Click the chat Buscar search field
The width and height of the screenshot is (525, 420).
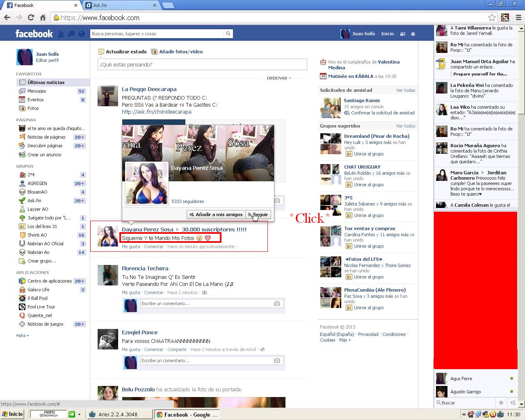coord(466,403)
